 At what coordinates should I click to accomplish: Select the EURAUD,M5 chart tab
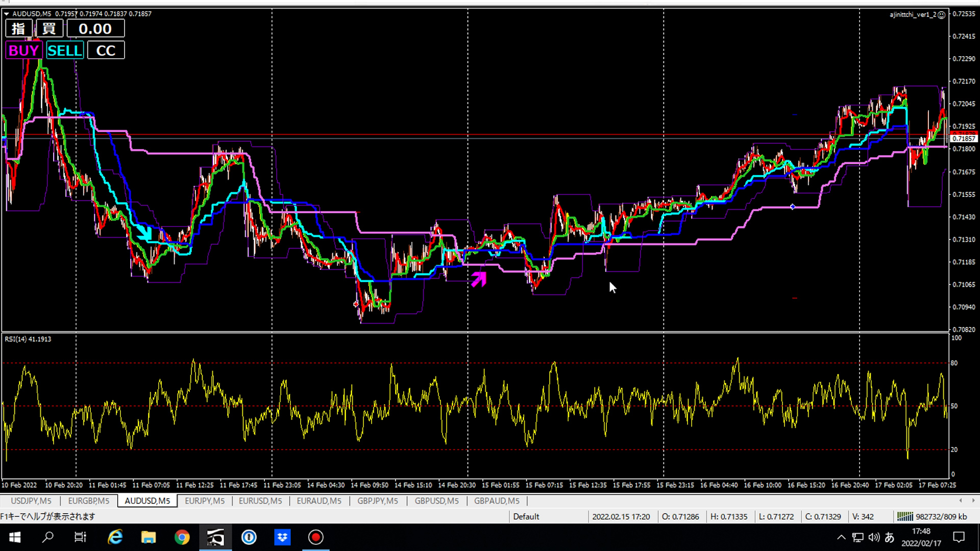coord(319,501)
